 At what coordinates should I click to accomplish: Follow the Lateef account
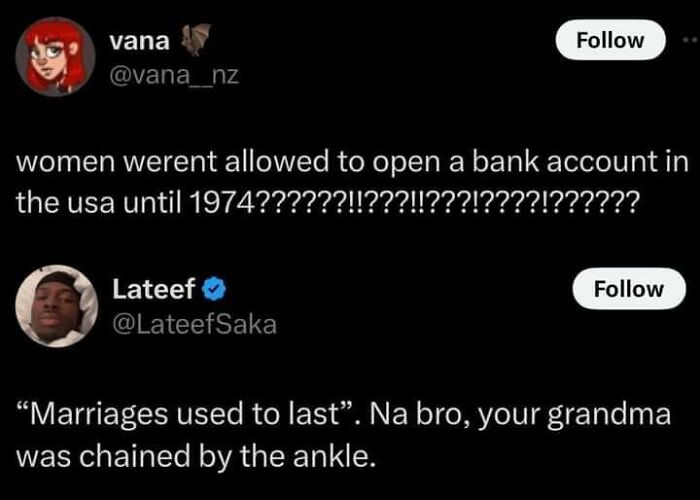pos(628,289)
